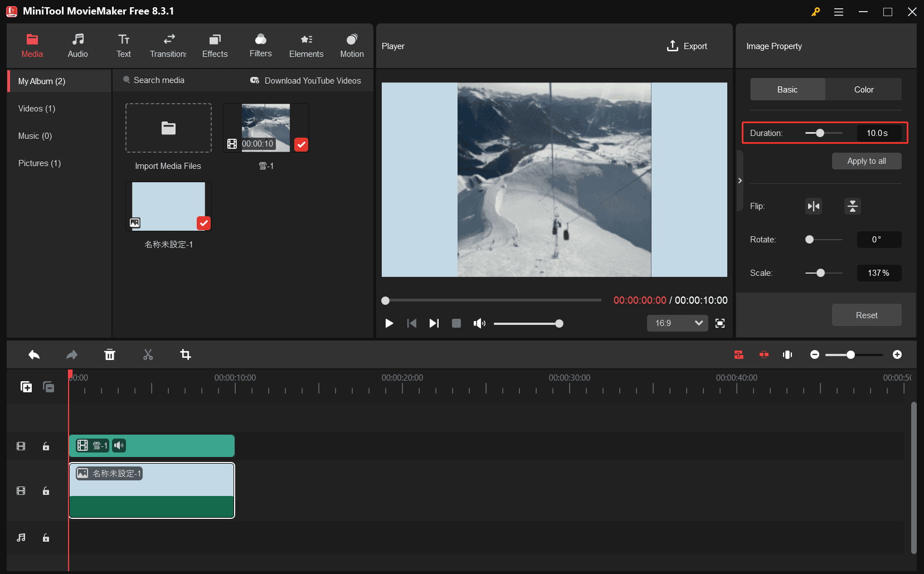
Task: Select the Crop tool in timeline toolbar
Action: (x=186, y=355)
